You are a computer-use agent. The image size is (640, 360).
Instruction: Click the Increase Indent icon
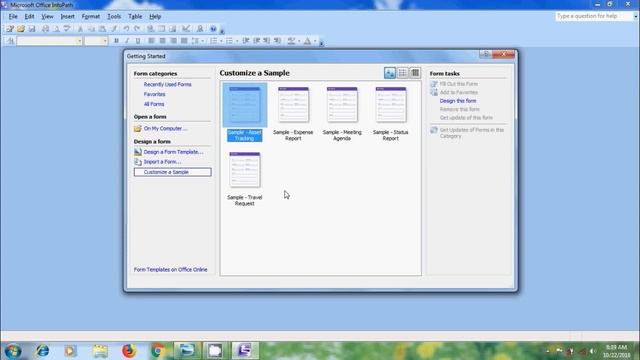(x=256, y=41)
